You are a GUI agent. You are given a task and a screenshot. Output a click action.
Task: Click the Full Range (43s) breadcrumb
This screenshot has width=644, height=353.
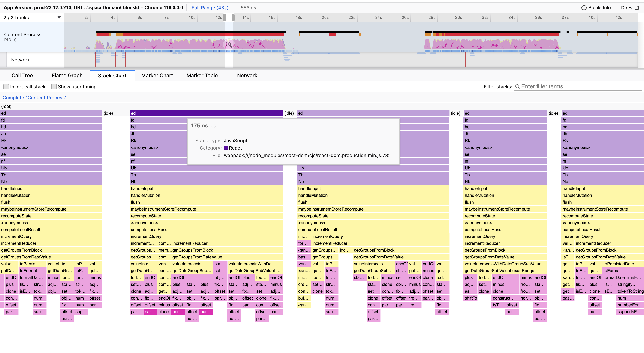[x=210, y=7]
